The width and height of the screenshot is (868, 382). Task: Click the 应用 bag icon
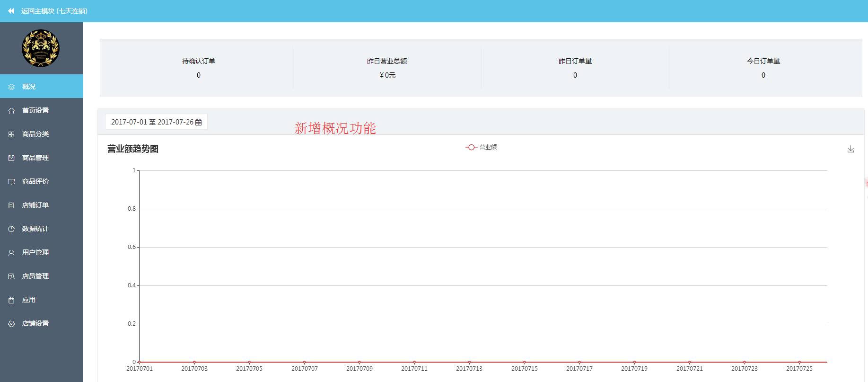point(11,300)
